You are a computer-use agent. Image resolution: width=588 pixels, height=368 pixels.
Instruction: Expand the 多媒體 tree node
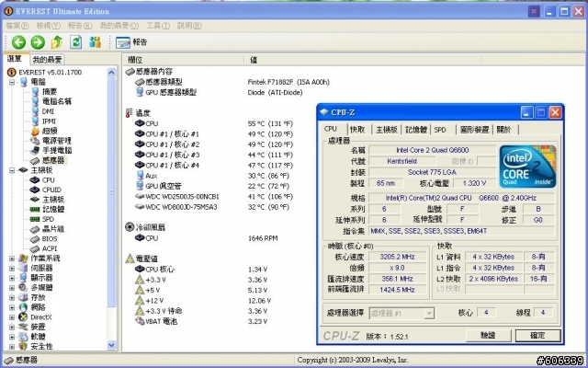(x=12, y=288)
